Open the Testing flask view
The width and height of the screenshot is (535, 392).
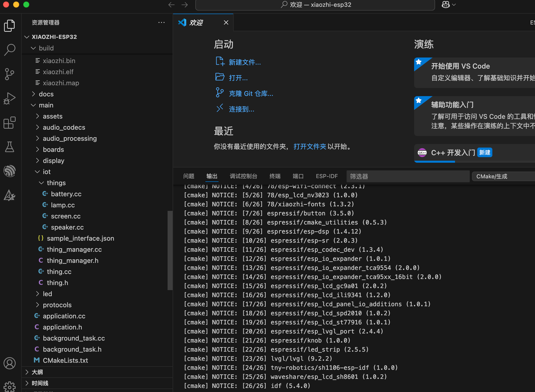(x=10, y=147)
